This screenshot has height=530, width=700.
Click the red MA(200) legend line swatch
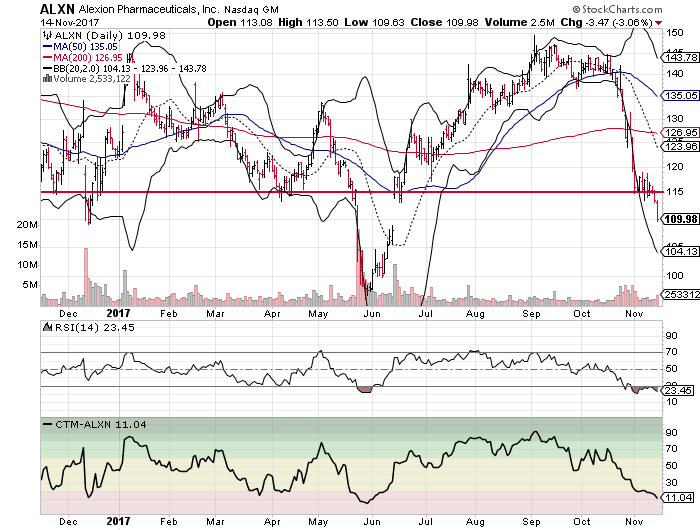click(x=47, y=58)
